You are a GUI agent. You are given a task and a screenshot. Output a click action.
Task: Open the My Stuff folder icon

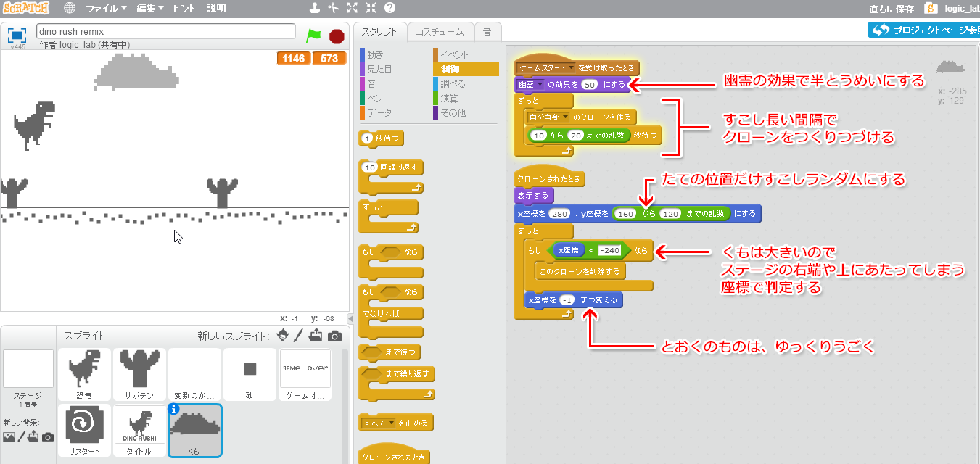932,8
